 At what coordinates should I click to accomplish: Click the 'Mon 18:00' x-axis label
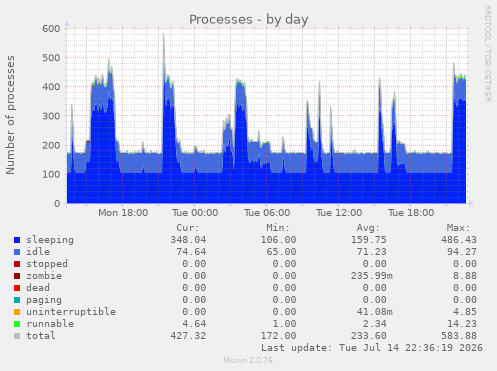click(x=123, y=213)
